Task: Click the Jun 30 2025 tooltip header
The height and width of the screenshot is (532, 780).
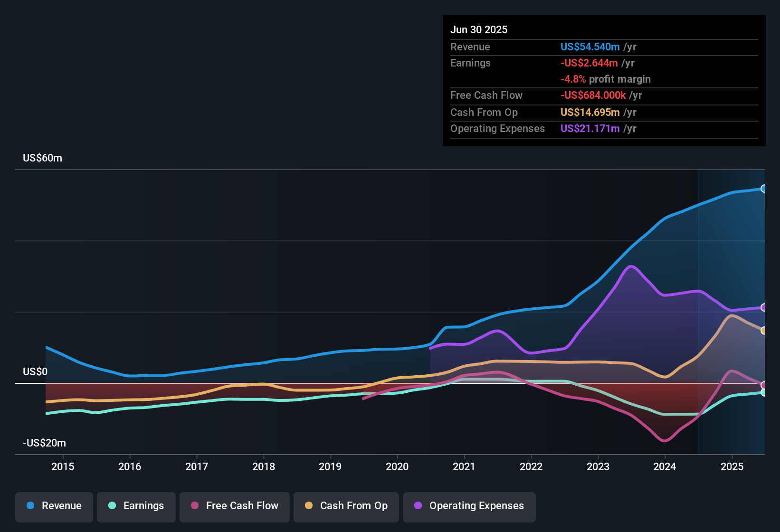Action: [479, 29]
